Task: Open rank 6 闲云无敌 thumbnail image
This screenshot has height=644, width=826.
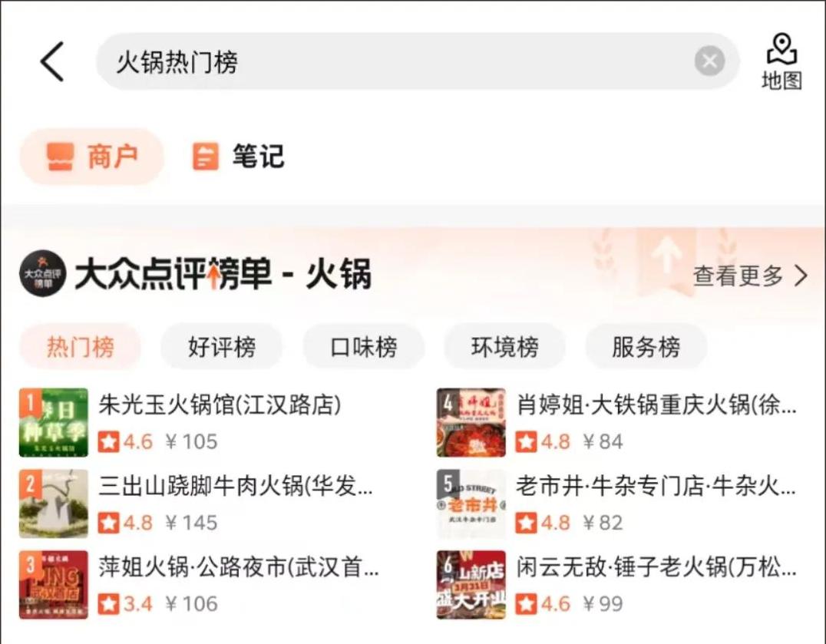Action: click(x=471, y=584)
